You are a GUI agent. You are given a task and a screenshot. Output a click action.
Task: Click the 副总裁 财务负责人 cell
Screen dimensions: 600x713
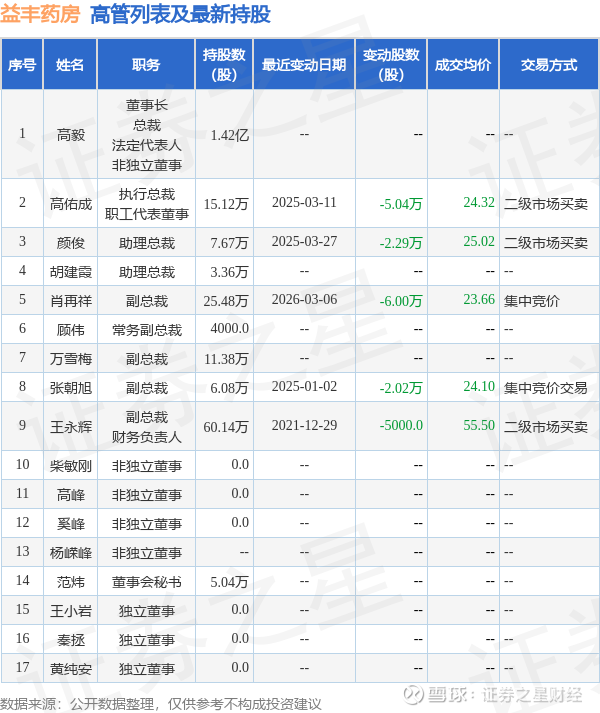coord(146,427)
